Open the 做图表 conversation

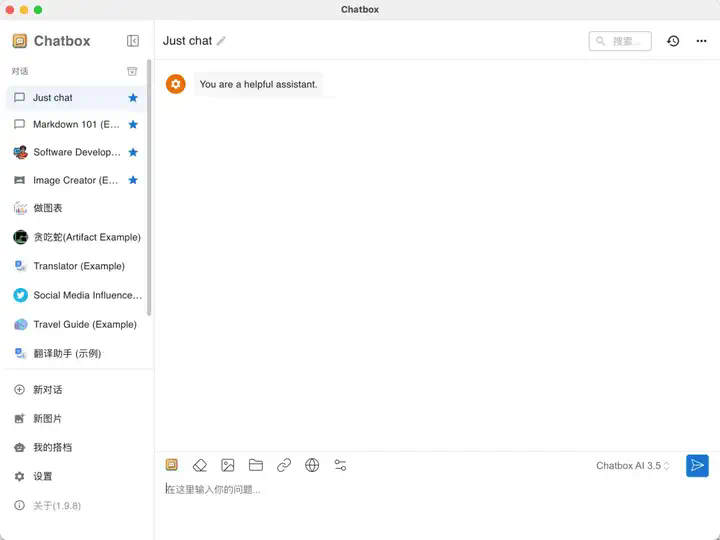pyautogui.click(x=76, y=208)
